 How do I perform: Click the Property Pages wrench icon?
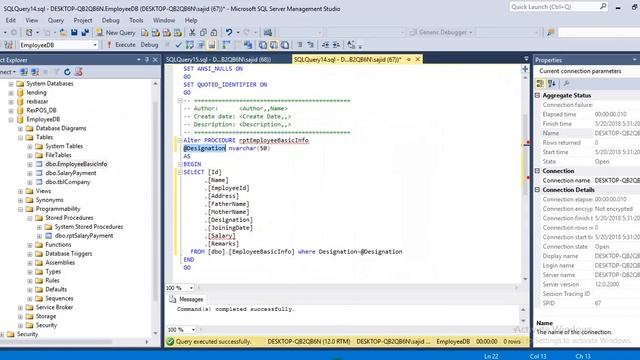tap(566, 84)
